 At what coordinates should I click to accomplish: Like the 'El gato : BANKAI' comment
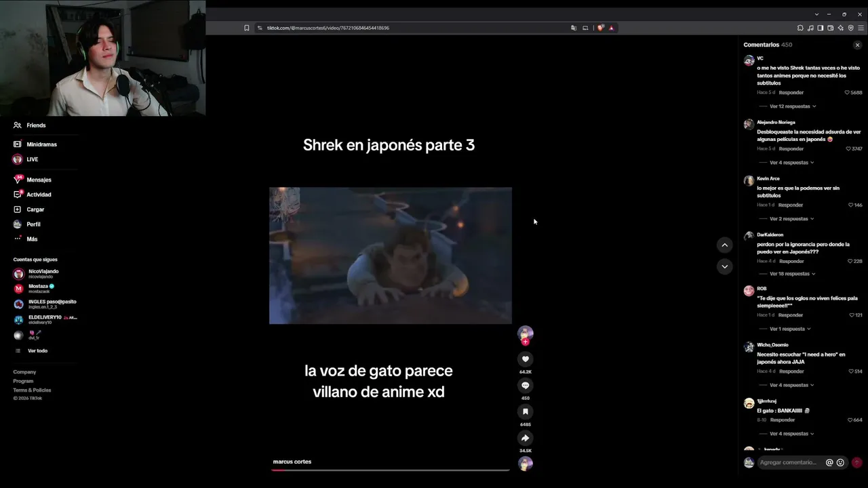tap(851, 420)
